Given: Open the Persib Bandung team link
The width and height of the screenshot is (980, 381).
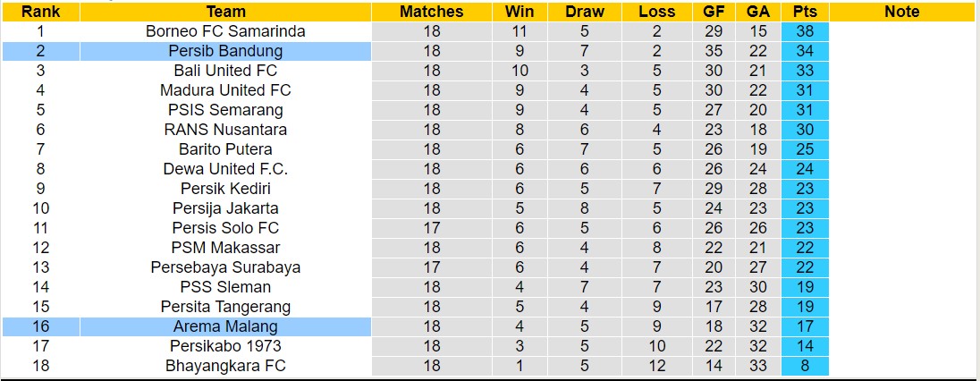Looking at the screenshot, I should pyautogui.click(x=225, y=51).
